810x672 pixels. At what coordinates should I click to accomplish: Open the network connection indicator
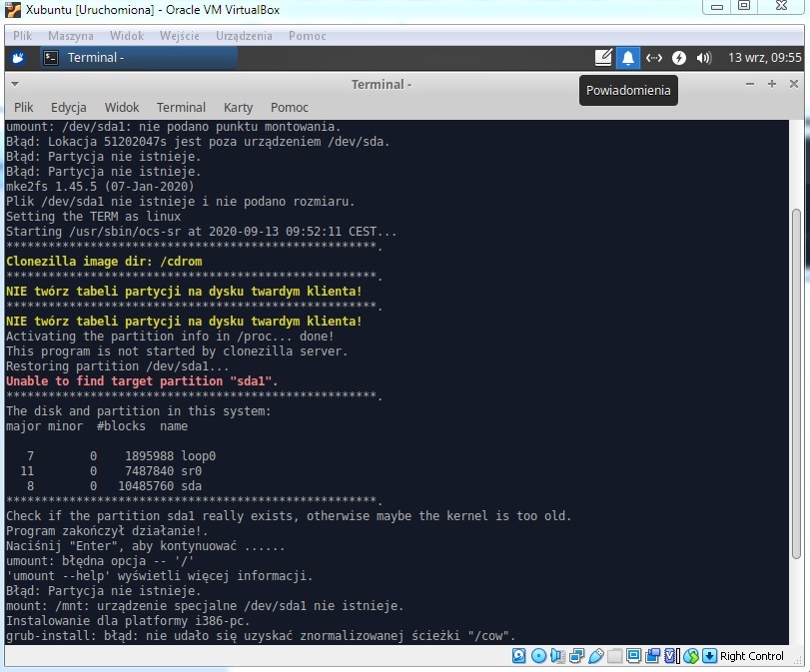coord(653,57)
